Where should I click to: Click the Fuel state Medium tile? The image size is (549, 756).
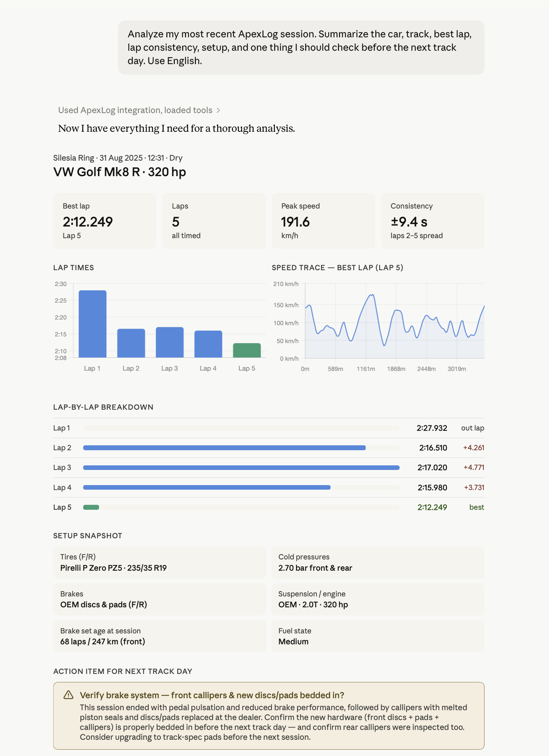[378, 636]
